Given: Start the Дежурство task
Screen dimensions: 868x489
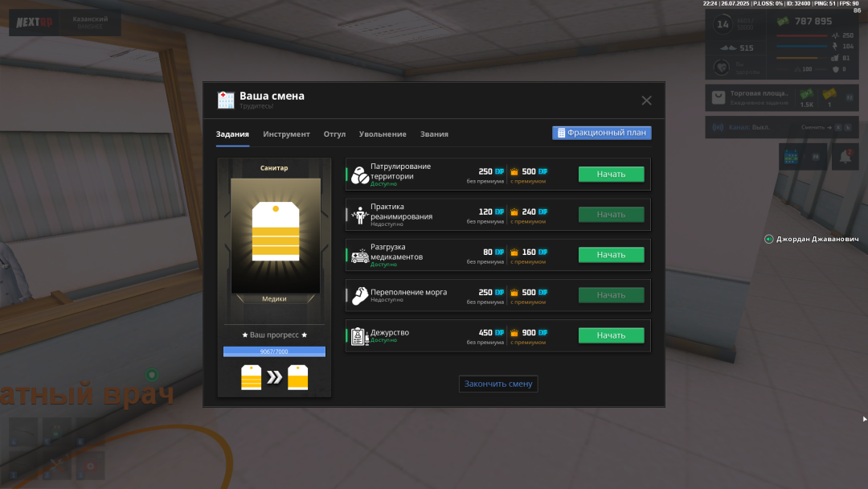Looking at the screenshot, I should [611, 335].
